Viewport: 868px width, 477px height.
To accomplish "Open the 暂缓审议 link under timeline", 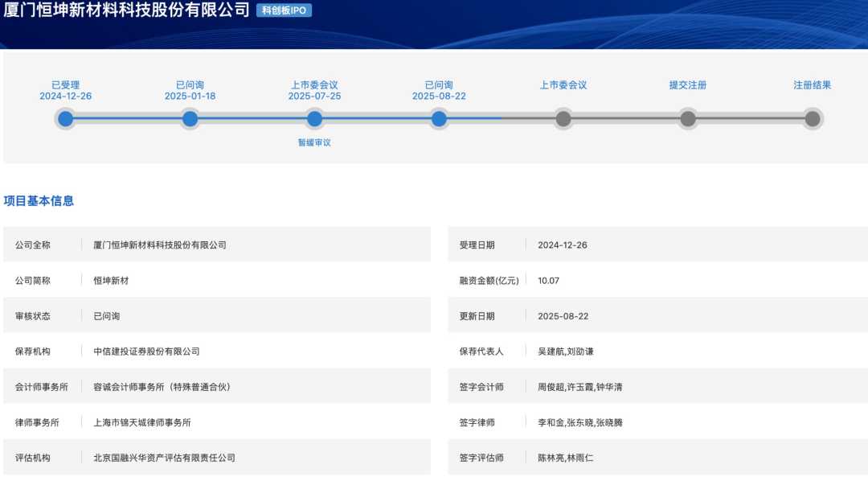I will (314, 142).
